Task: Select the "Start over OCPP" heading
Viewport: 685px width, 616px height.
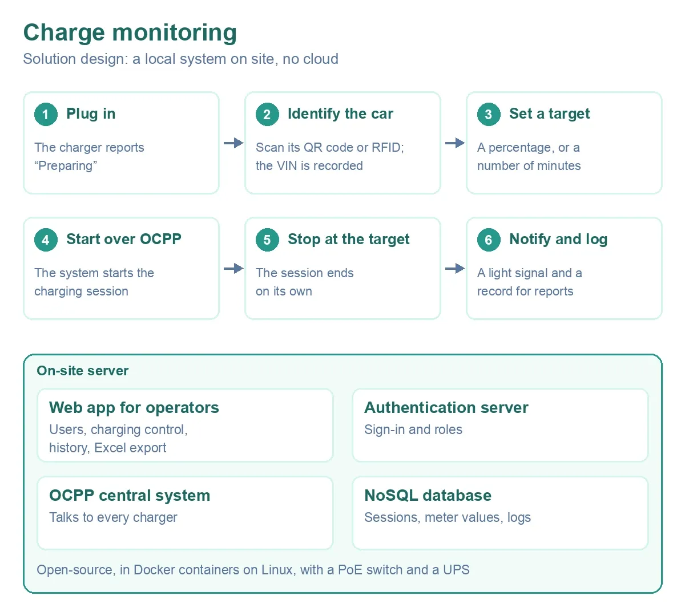Action: [124, 239]
